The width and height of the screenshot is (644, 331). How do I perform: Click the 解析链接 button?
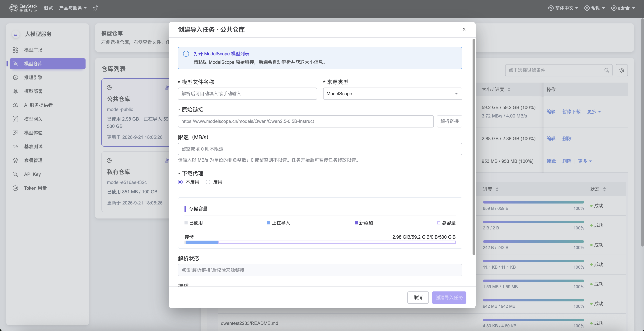tap(449, 121)
